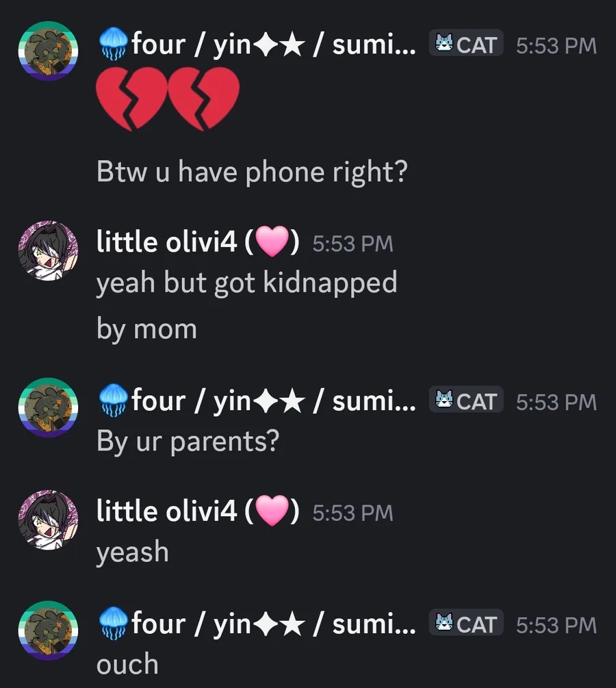Click little olivi4's avatar above 'yeah but got kidnapped'
Screen dimensions: 616x688
(x=49, y=251)
